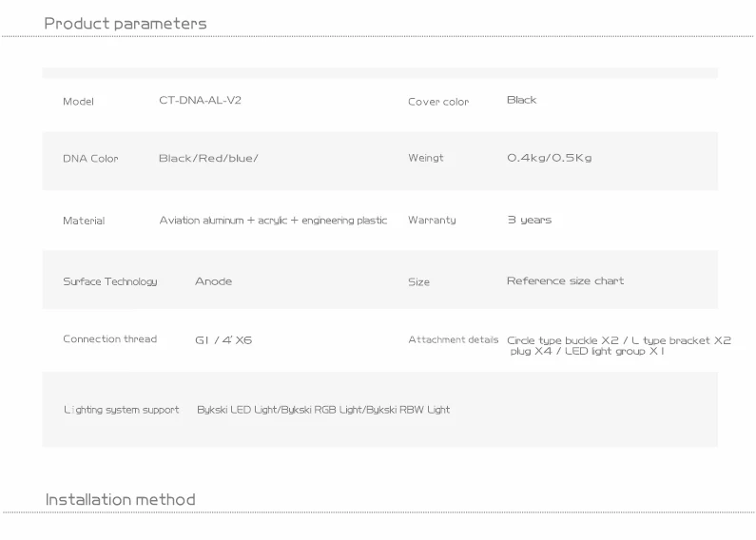Click the 0.4kg/0.5Kg weight value
Image resolution: width=756 pixels, height=540 pixels.
click(549, 158)
